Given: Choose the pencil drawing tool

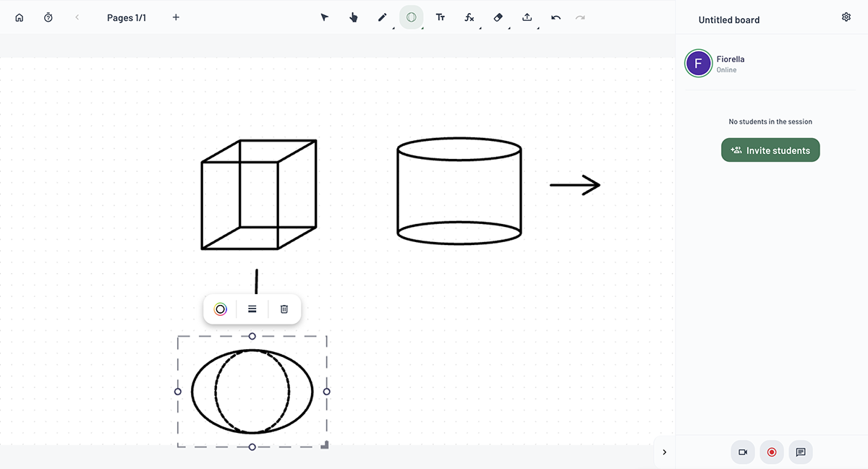Looking at the screenshot, I should point(383,17).
